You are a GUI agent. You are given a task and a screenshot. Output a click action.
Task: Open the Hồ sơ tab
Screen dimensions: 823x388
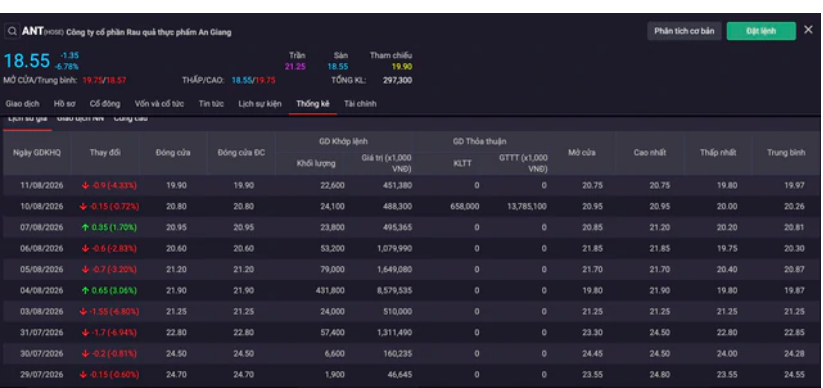64,104
